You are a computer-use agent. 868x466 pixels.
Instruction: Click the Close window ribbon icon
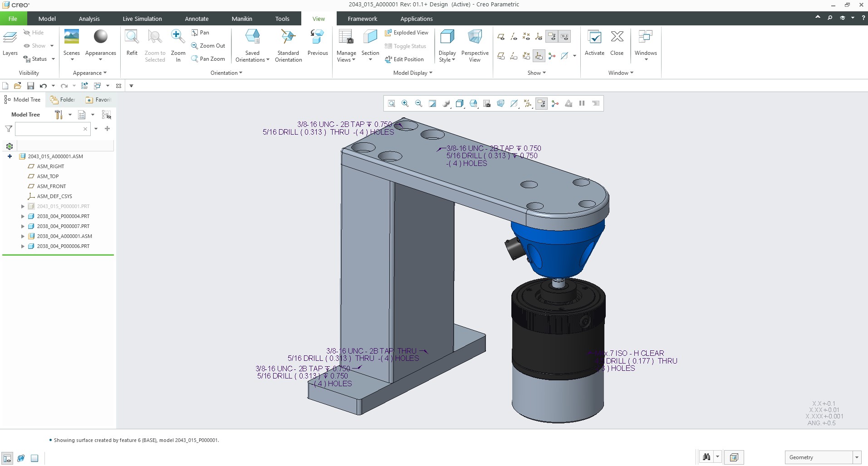click(617, 37)
